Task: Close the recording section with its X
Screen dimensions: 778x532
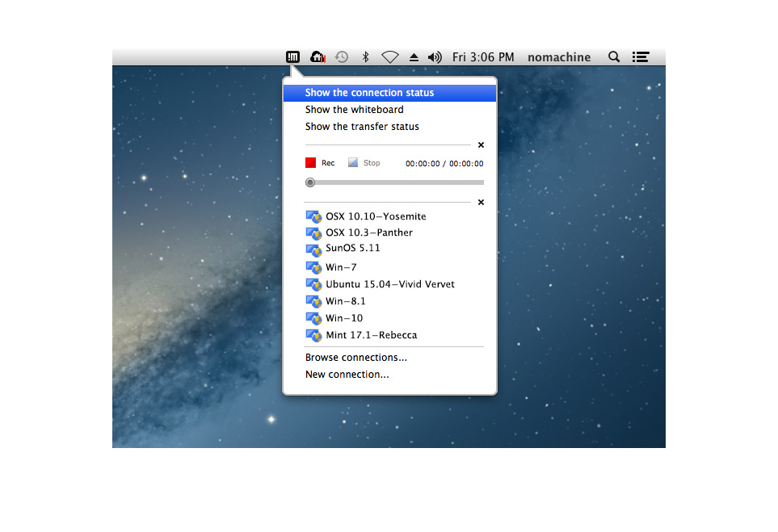Action: point(481,145)
